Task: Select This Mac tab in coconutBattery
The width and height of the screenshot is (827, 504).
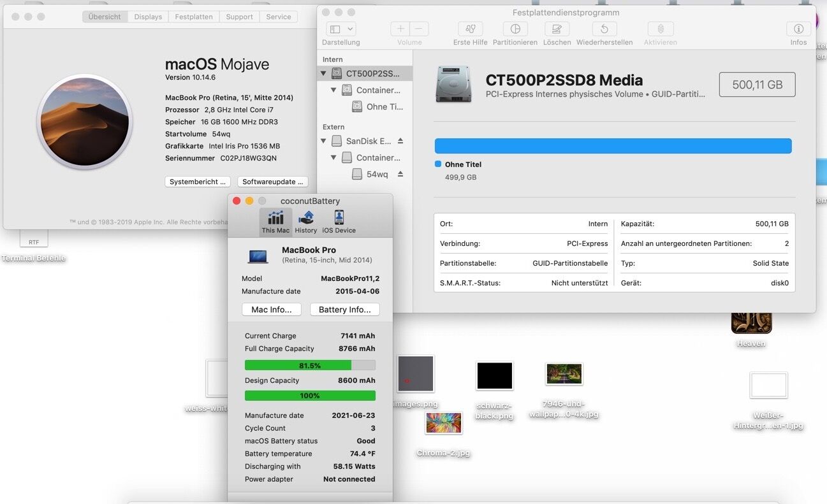Action: pos(275,222)
